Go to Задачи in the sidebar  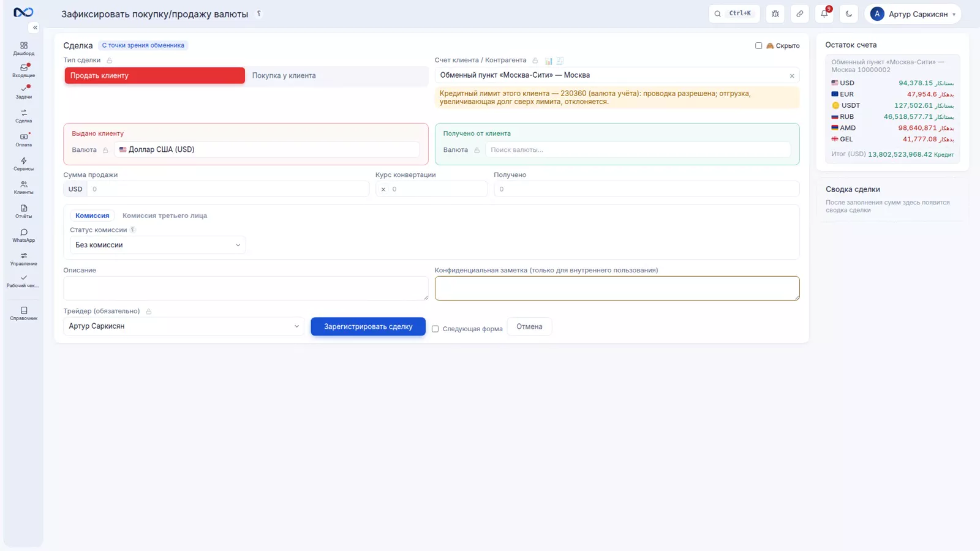pos(24,92)
